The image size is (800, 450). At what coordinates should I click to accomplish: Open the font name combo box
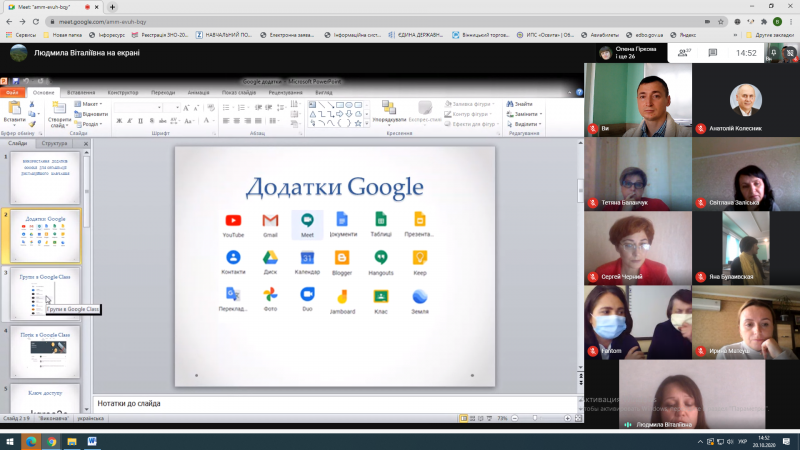(x=138, y=108)
